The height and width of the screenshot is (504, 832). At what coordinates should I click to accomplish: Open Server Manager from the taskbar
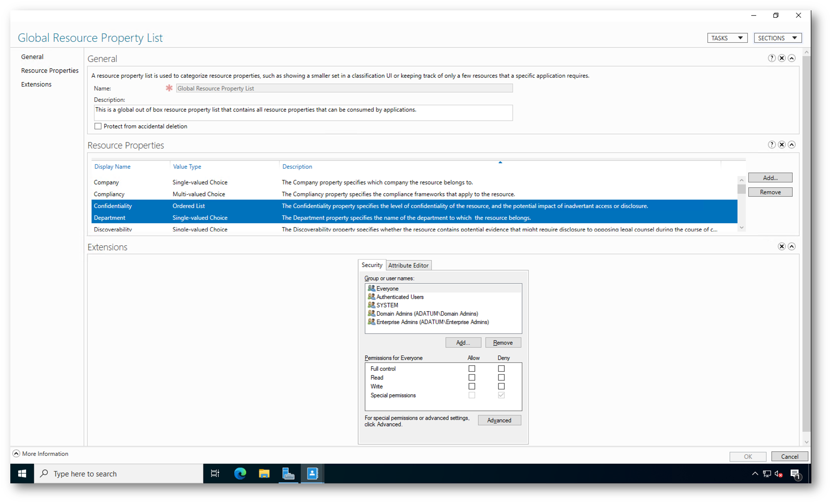pos(288,474)
